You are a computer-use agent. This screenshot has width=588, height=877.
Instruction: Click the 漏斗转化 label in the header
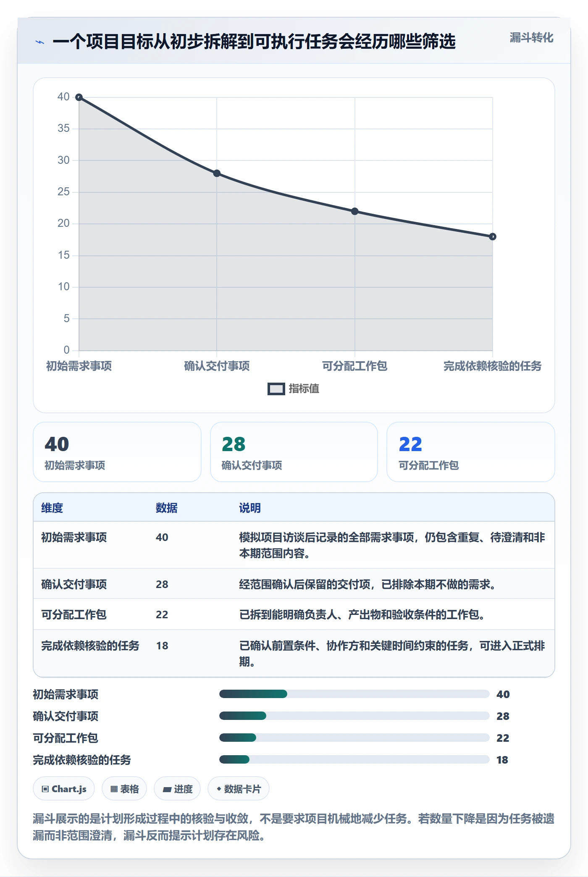click(531, 38)
